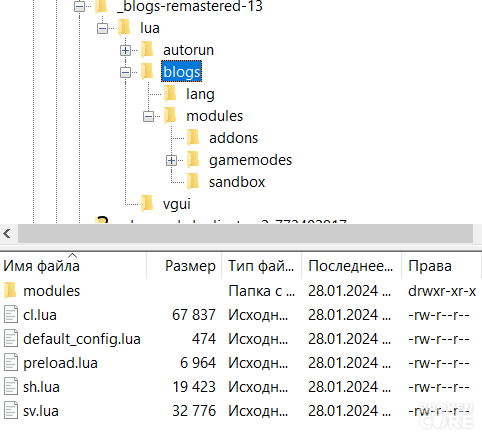Expand the autorun folder node
This screenshot has width=482, height=433.
point(125,50)
